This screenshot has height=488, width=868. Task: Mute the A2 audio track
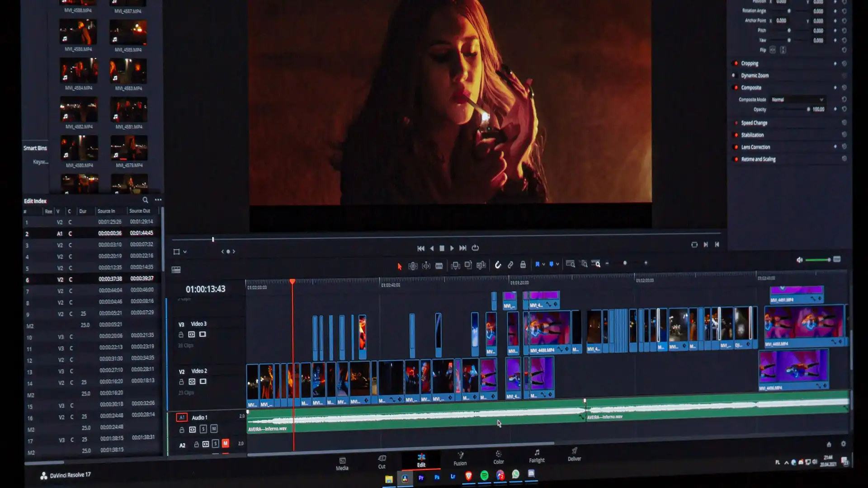226,444
